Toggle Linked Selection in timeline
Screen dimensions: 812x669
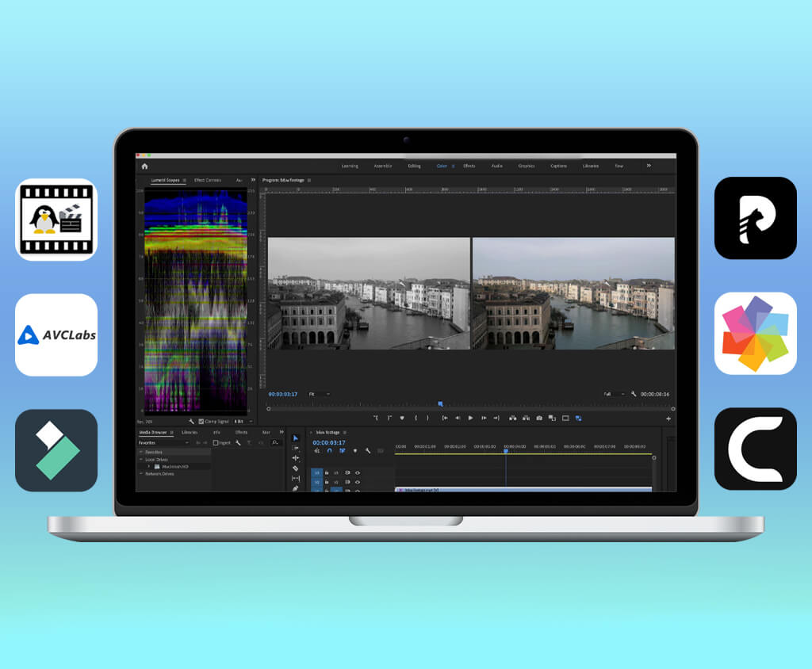click(x=343, y=451)
